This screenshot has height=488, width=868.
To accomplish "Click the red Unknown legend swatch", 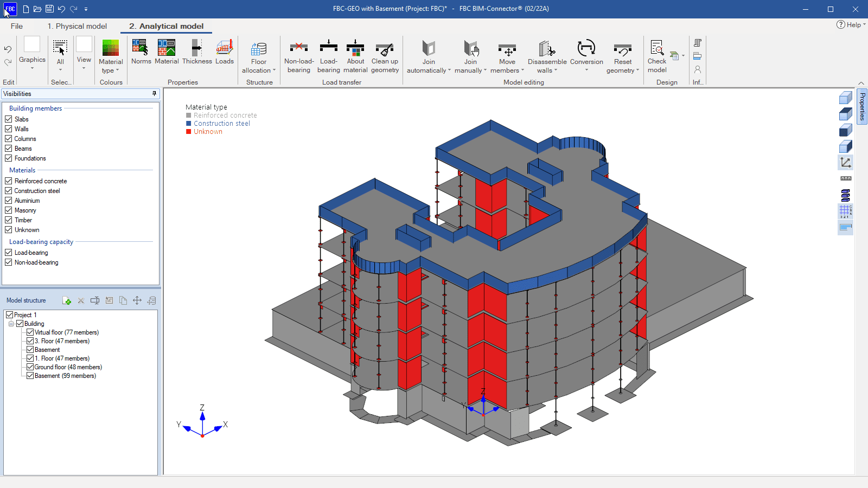I will point(189,132).
